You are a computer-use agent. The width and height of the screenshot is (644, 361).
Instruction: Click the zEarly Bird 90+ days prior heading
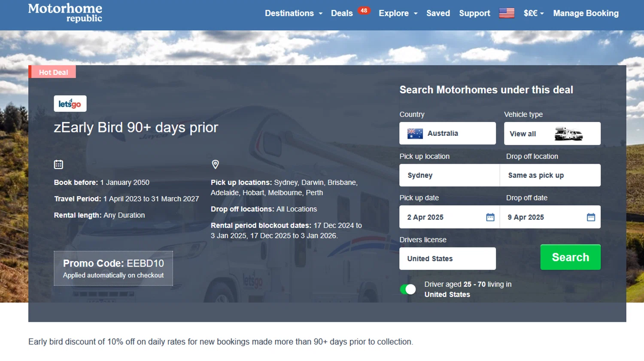click(136, 127)
